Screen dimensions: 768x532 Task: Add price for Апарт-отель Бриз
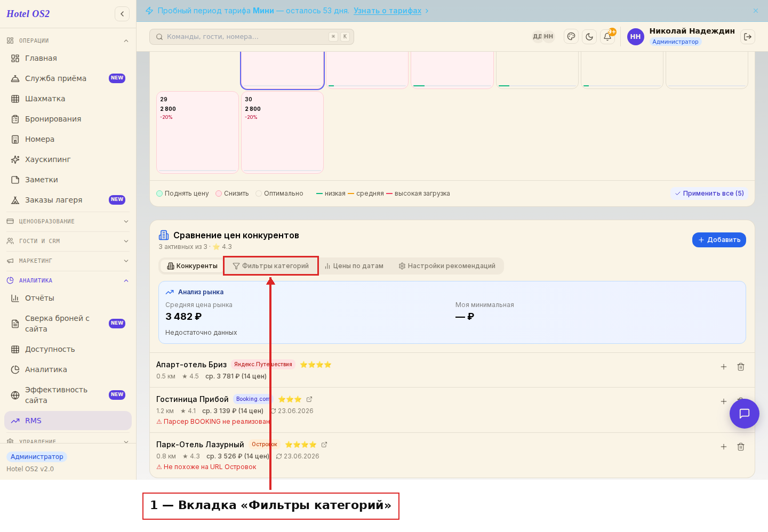[724, 367]
